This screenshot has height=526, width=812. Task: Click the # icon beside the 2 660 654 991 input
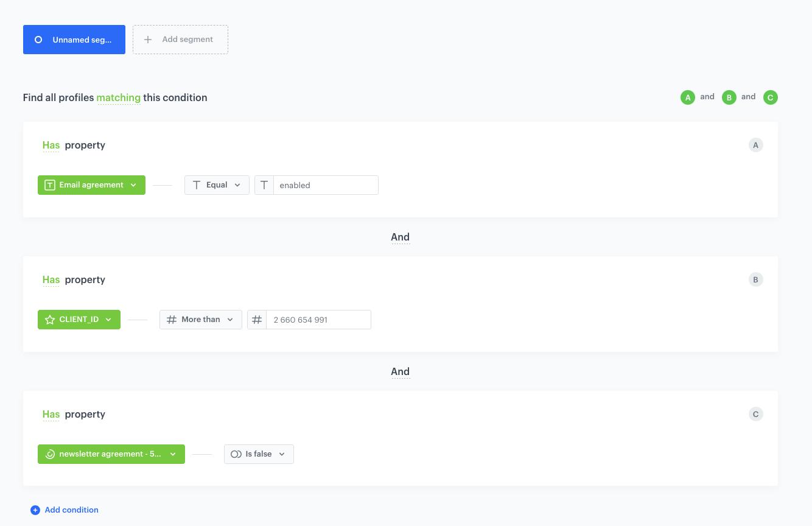pos(257,319)
